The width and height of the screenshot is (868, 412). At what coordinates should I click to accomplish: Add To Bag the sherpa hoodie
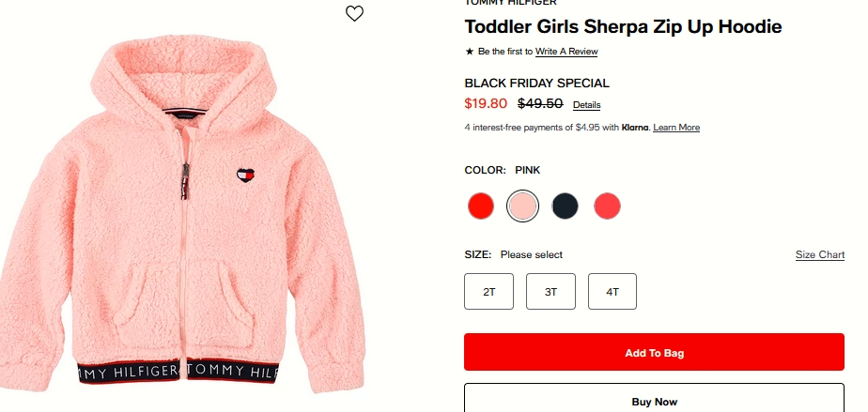click(655, 352)
